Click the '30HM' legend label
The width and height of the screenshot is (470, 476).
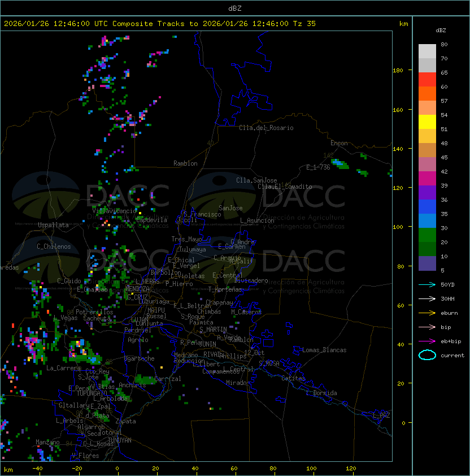click(447, 298)
